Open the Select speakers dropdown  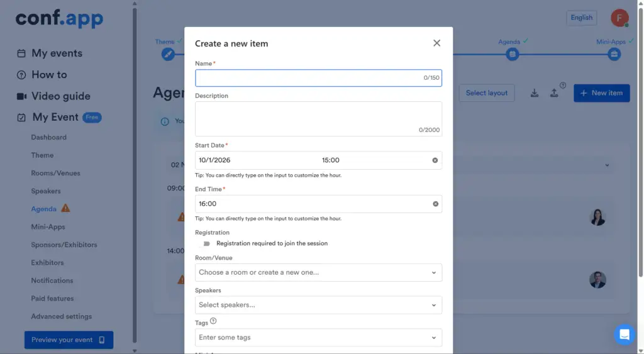318,305
